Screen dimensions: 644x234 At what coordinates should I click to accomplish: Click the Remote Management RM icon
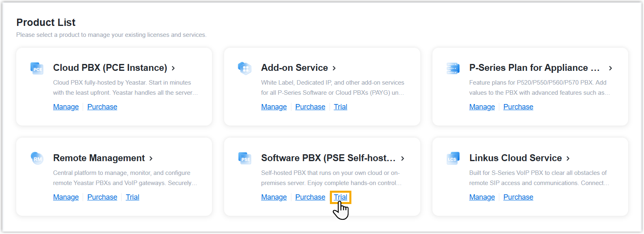pyautogui.click(x=37, y=158)
